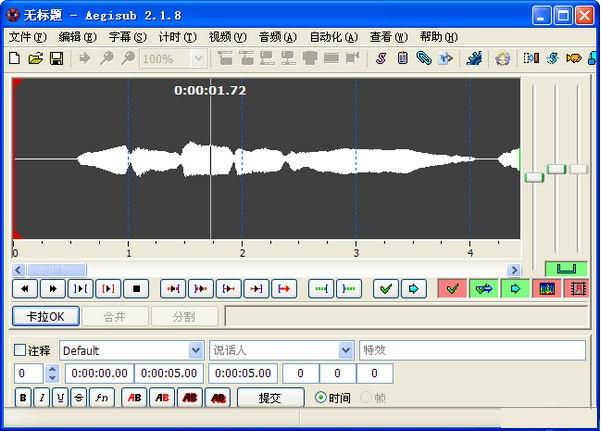
Task: Toggle auto-scroll audio display to selection
Action: click(x=516, y=289)
